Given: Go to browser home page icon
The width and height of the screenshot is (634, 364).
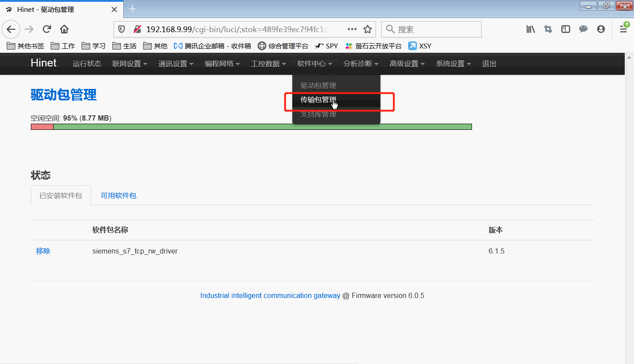Looking at the screenshot, I should [64, 29].
